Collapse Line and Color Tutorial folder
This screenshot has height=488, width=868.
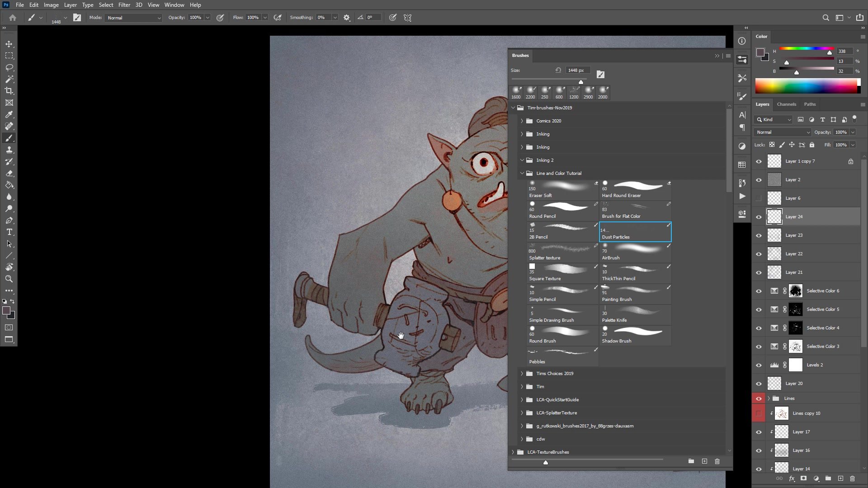click(x=522, y=174)
